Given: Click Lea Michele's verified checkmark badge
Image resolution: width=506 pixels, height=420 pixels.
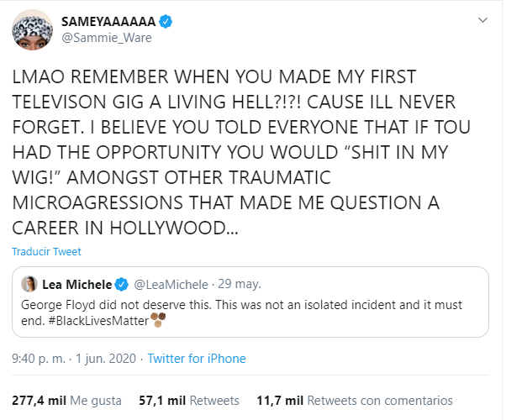Looking at the screenshot, I should coord(121,283).
